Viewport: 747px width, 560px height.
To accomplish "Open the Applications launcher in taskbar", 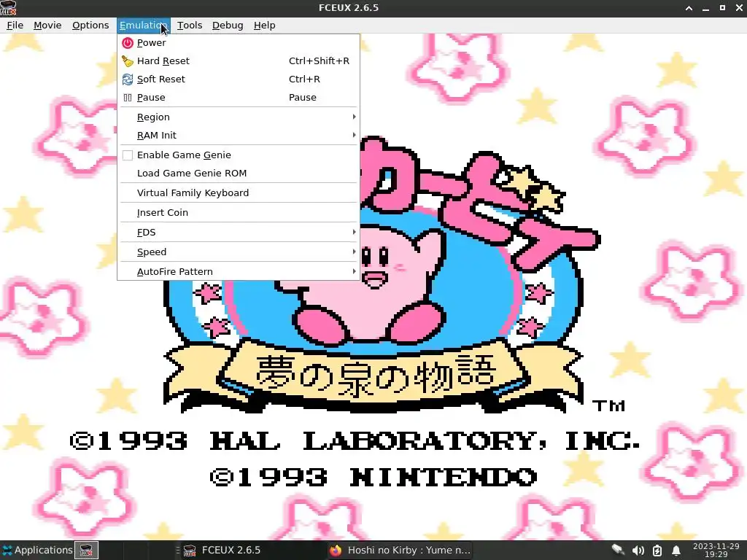I will [x=37, y=550].
